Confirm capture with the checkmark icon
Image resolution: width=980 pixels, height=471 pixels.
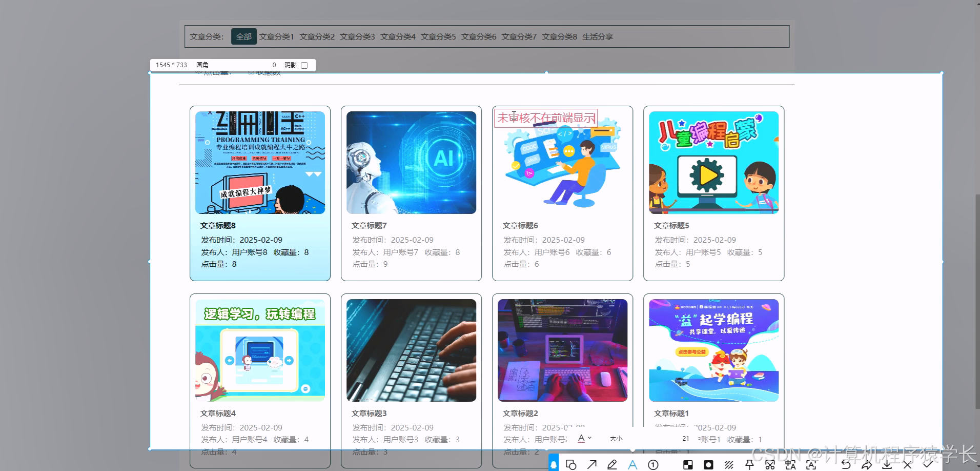(928, 464)
